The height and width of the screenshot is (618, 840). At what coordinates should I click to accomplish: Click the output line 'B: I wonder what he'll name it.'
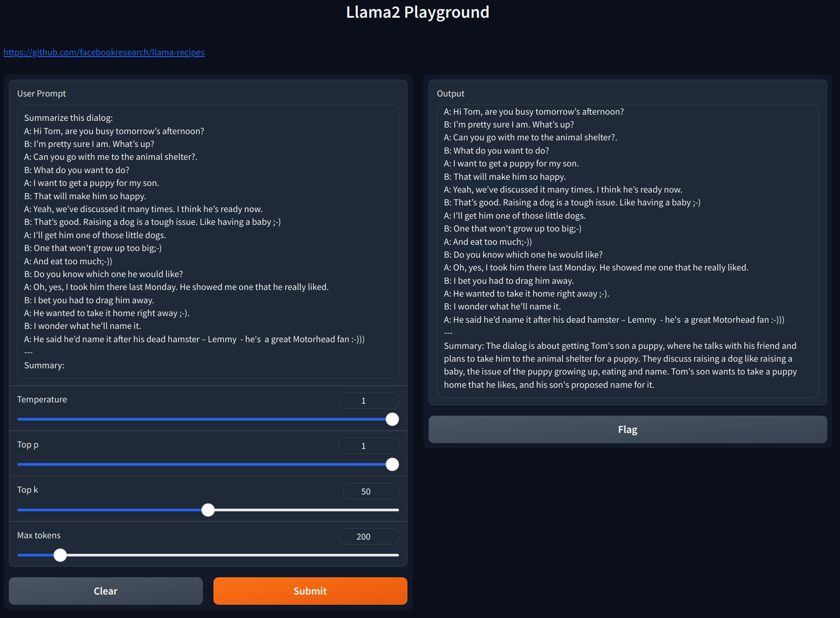pos(503,306)
